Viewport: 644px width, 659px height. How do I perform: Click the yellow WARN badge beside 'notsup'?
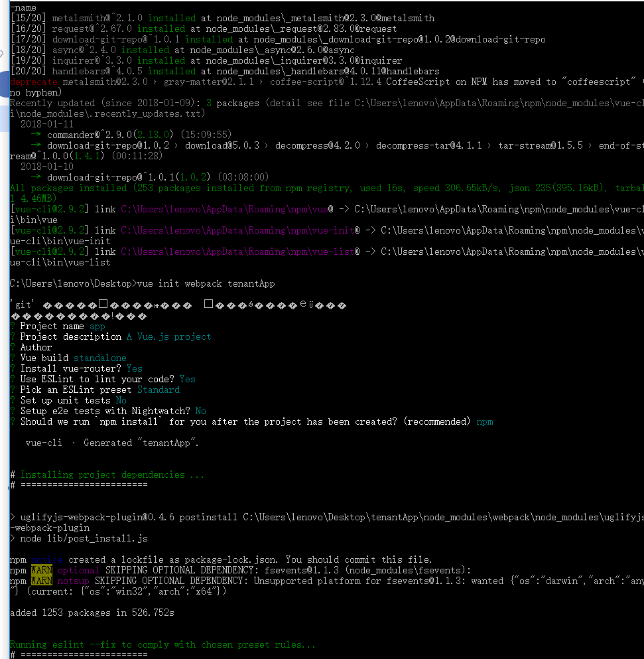pyautogui.click(x=42, y=581)
